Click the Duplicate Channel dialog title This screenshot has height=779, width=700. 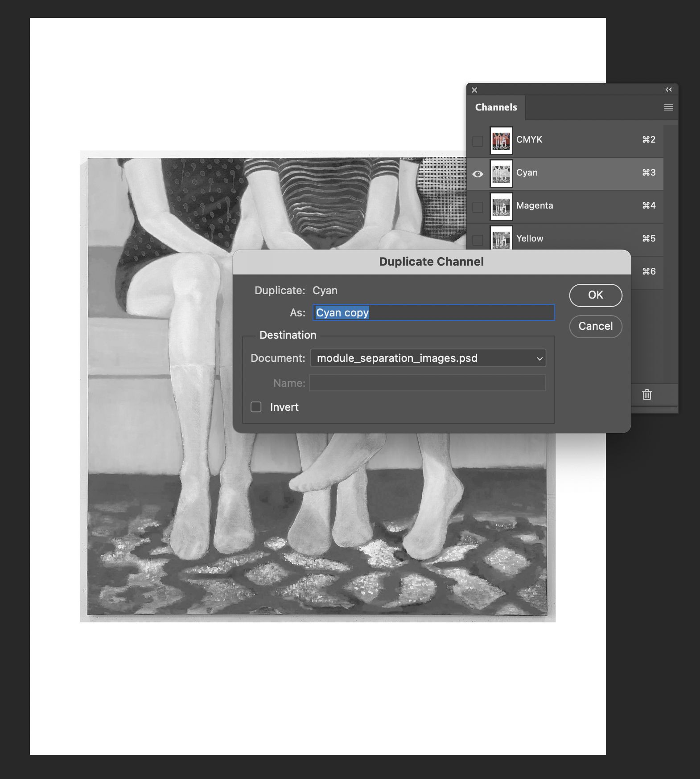pos(432,262)
